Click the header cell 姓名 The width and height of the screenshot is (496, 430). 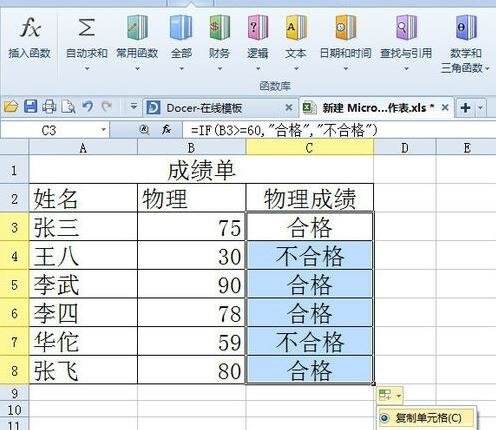click(83, 199)
